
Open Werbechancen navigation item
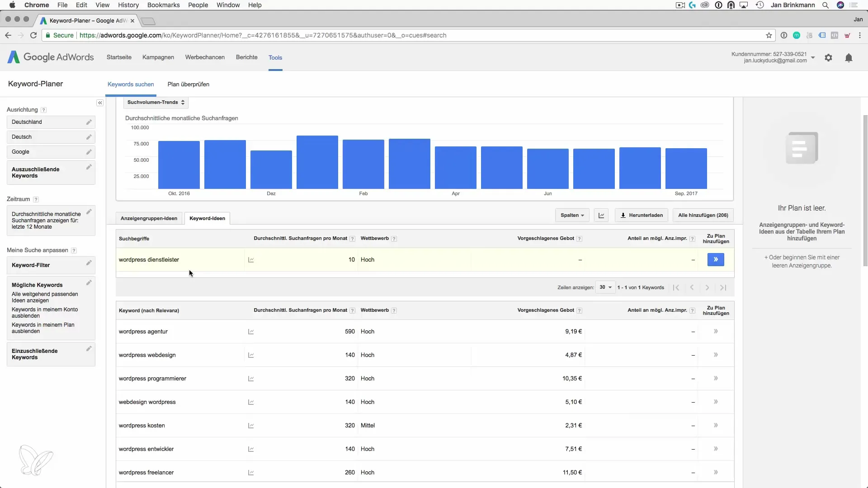pyautogui.click(x=205, y=57)
